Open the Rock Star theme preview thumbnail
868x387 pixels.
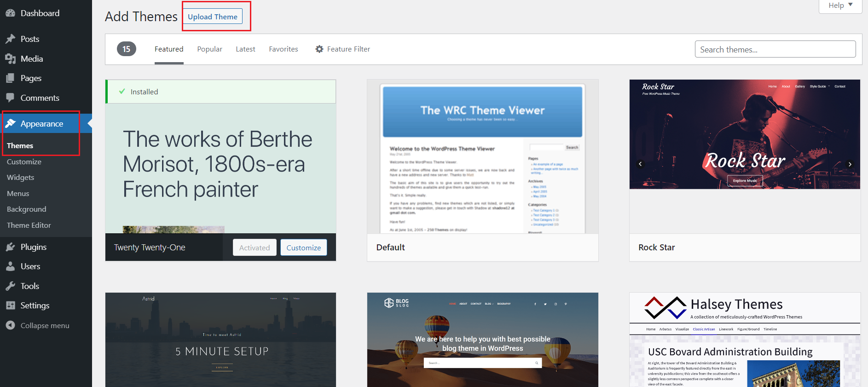point(745,156)
